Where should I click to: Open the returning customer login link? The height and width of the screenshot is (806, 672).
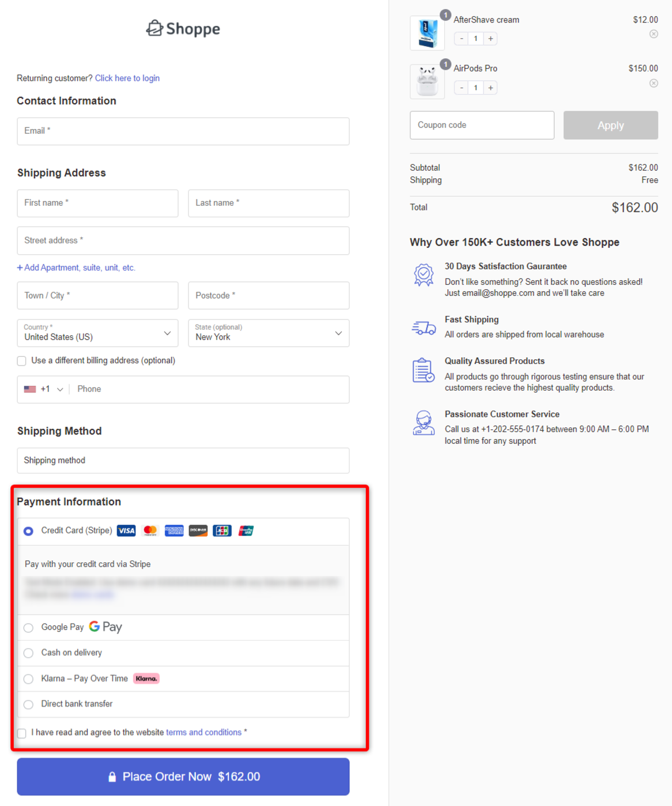[x=127, y=78]
